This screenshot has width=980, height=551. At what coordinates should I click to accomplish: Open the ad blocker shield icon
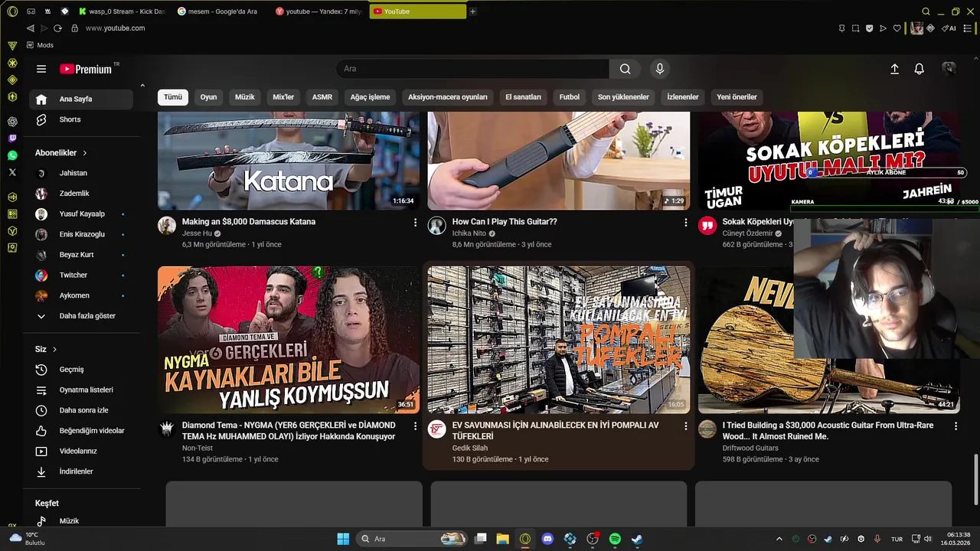(869, 28)
